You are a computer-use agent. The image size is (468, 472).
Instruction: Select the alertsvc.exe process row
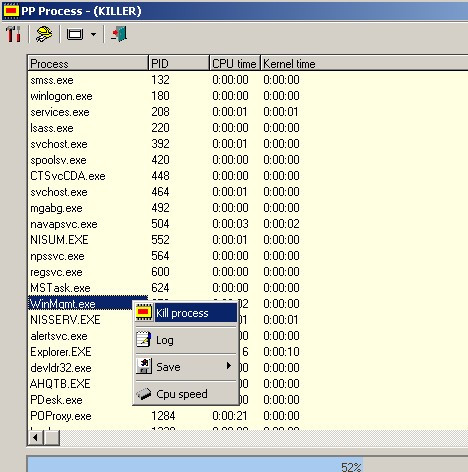coord(59,336)
